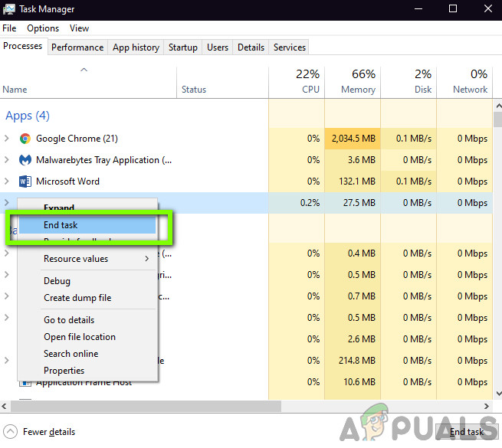
Task: Click the Microsoft Word icon
Action: click(x=25, y=181)
